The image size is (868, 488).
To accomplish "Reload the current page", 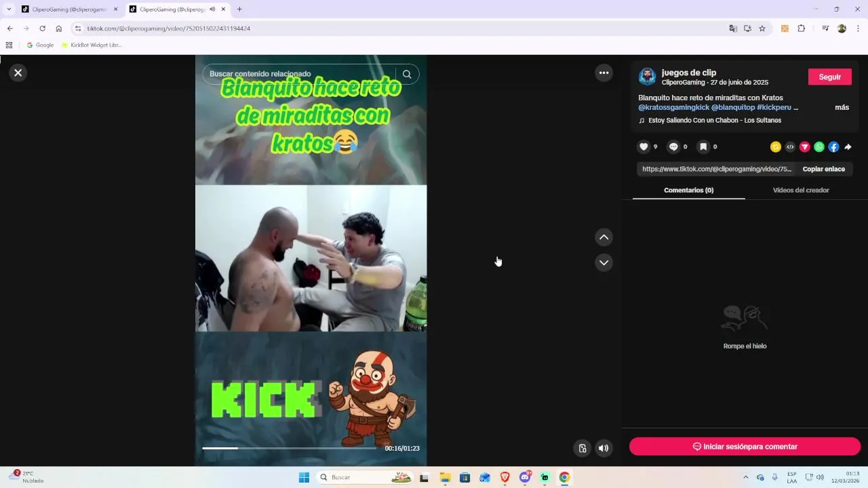I will 42,28.
